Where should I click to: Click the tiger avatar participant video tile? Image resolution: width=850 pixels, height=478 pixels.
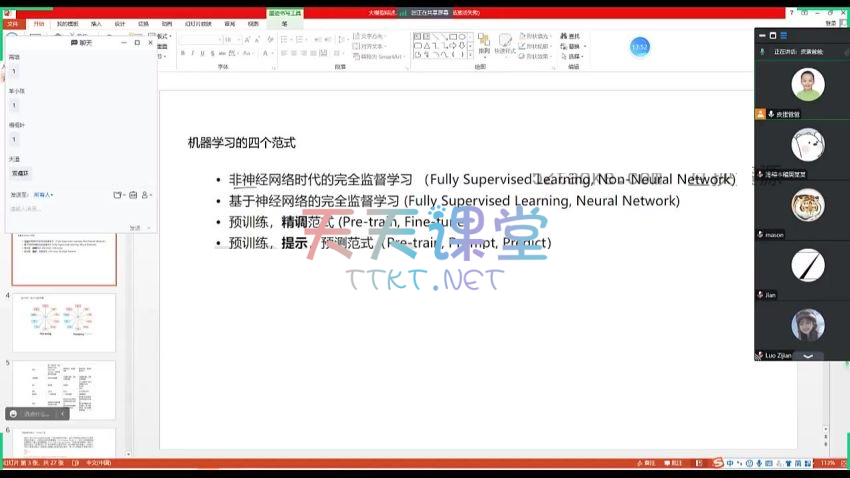pyautogui.click(x=807, y=207)
